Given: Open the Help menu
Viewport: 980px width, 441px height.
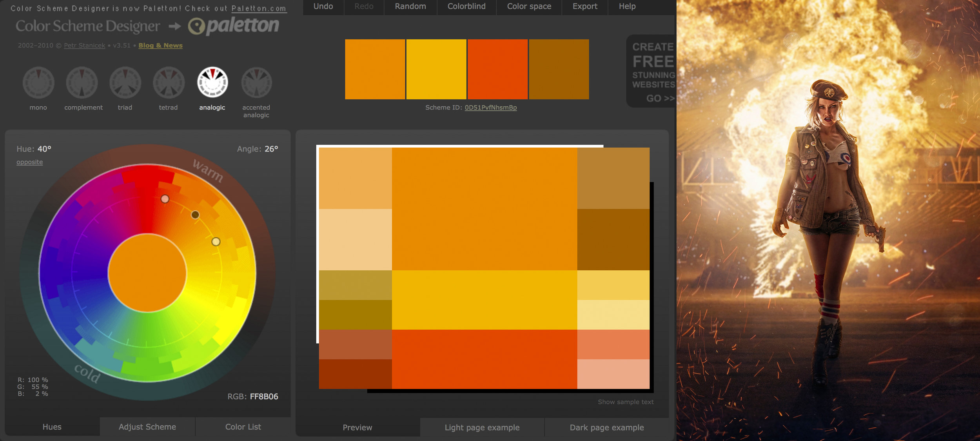Looking at the screenshot, I should click(x=627, y=7).
